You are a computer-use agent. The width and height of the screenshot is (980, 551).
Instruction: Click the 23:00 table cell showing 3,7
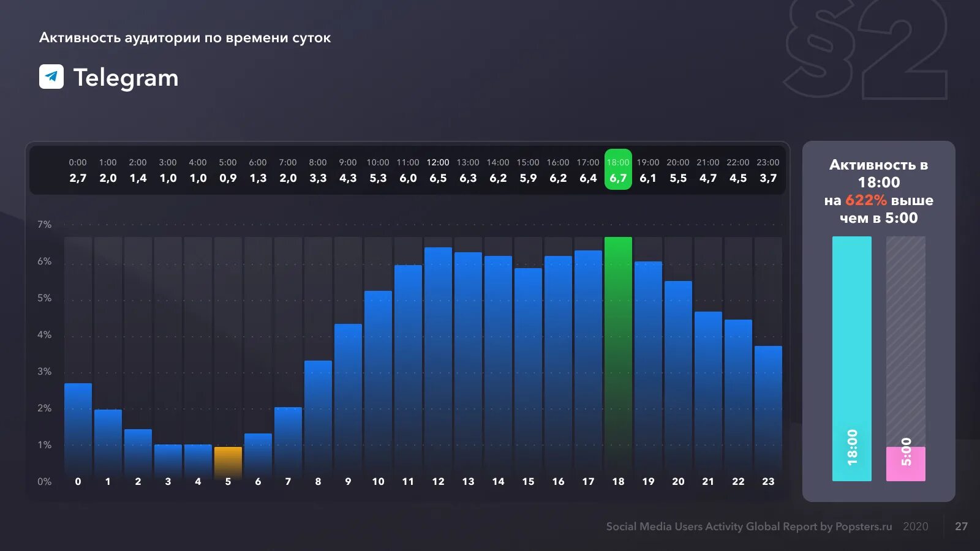pos(768,170)
